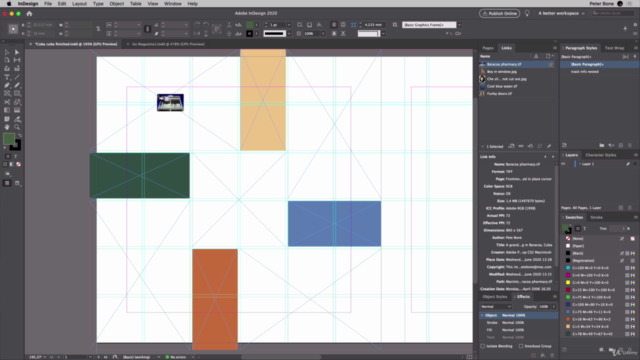The height and width of the screenshot is (360, 640).
Task: Click the lightbulb learn icon
Action: click(x=527, y=13)
